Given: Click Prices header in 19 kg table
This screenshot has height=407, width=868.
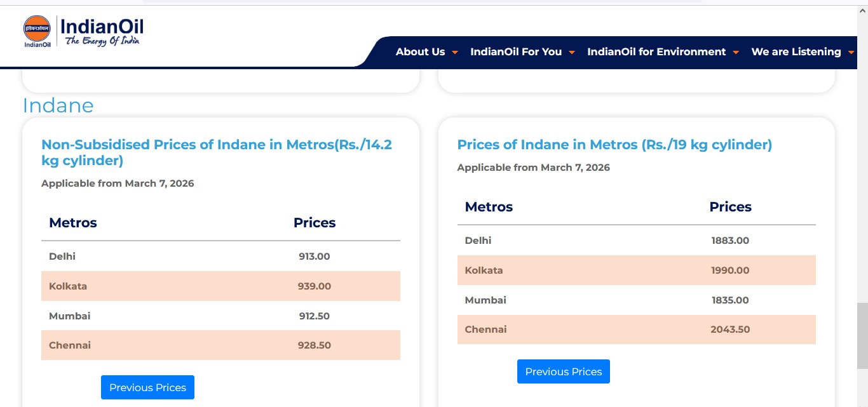Looking at the screenshot, I should click(x=730, y=207).
